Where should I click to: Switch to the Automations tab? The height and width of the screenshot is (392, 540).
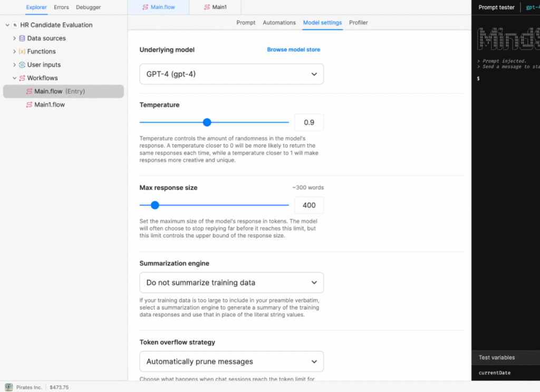pyautogui.click(x=279, y=23)
